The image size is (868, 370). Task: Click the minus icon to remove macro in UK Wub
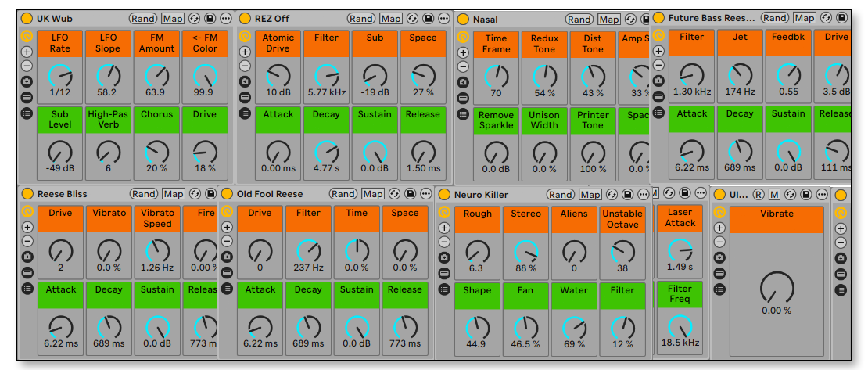pos(26,66)
